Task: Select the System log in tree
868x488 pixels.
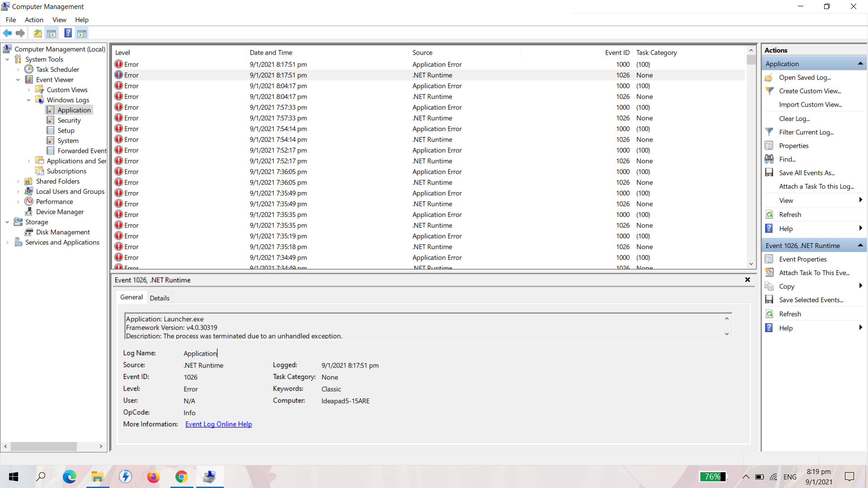Action: pos(68,141)
